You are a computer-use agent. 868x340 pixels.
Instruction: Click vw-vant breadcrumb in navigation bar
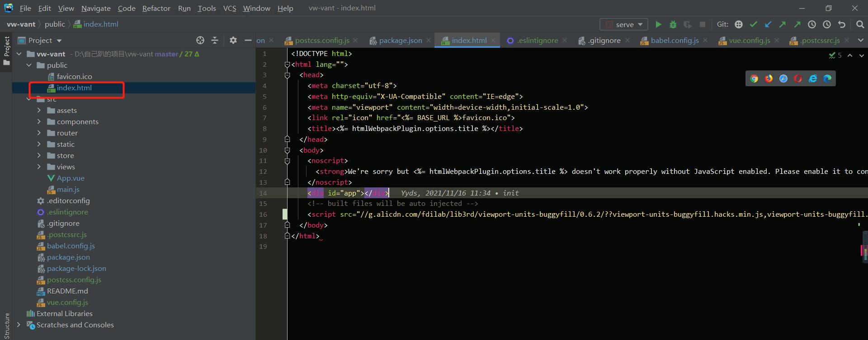(21, 24)
